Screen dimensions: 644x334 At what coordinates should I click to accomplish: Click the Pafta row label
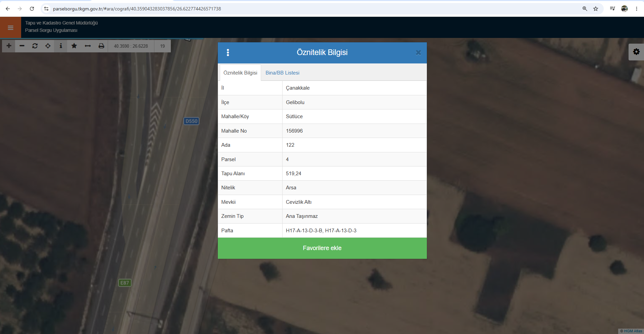click(x=227, y=231)
